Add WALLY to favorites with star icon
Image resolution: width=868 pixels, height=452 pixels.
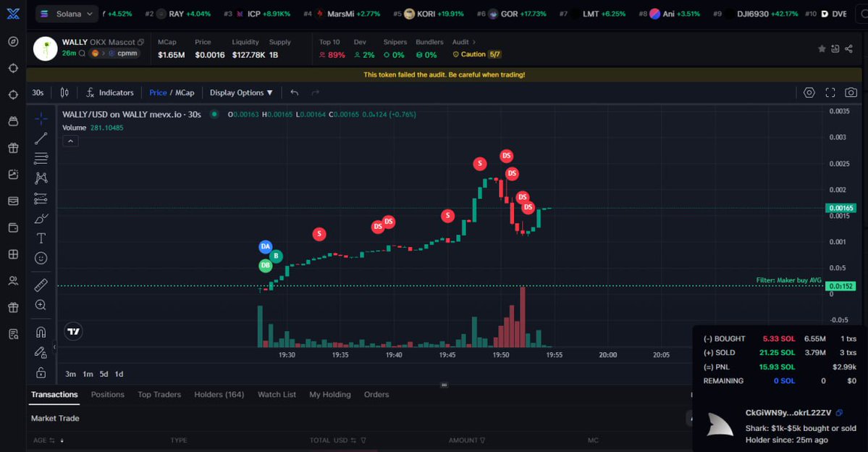pos(822,49)
